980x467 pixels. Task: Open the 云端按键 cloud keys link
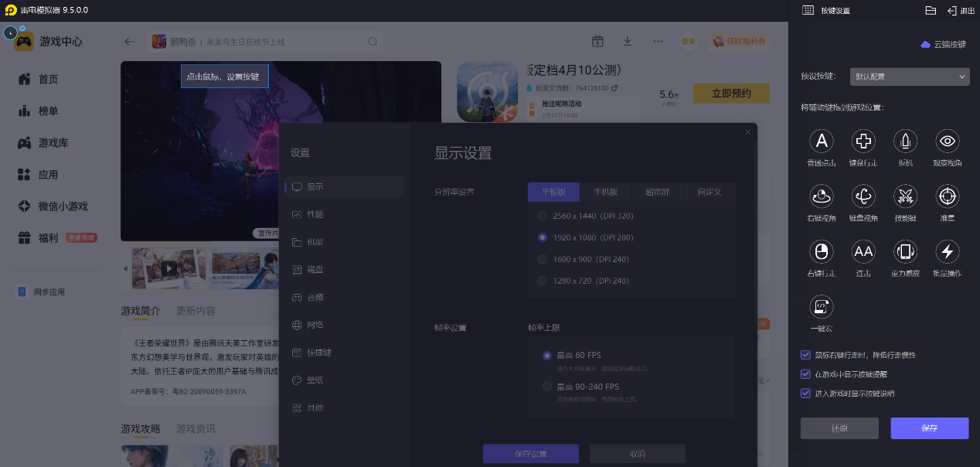click(944, 45)
